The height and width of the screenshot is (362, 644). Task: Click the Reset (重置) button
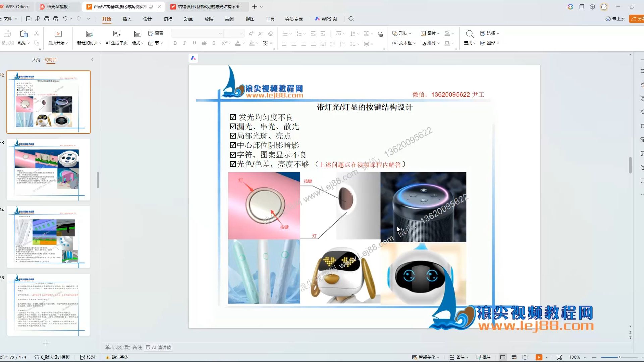[156, 33]
